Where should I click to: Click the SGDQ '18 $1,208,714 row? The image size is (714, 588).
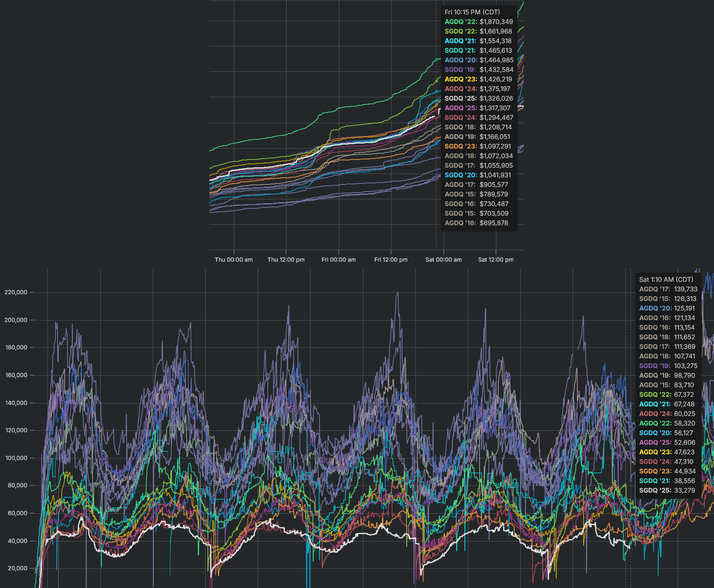[x=478, y=127]
